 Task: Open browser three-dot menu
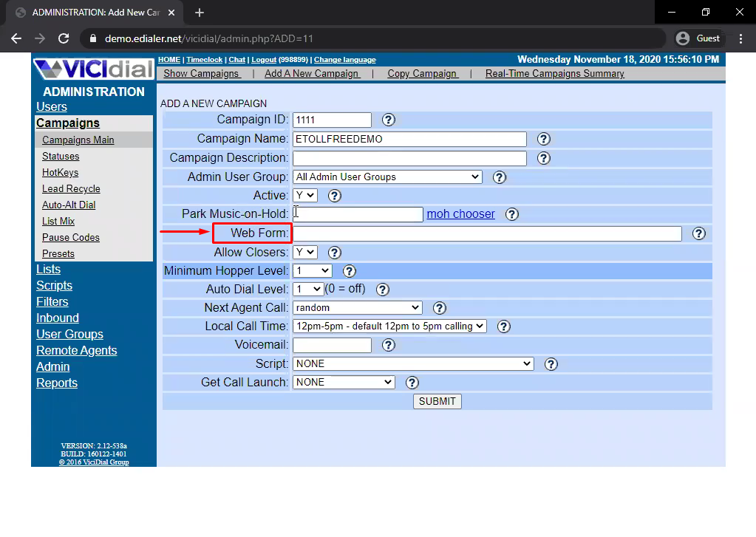[740, 38]
